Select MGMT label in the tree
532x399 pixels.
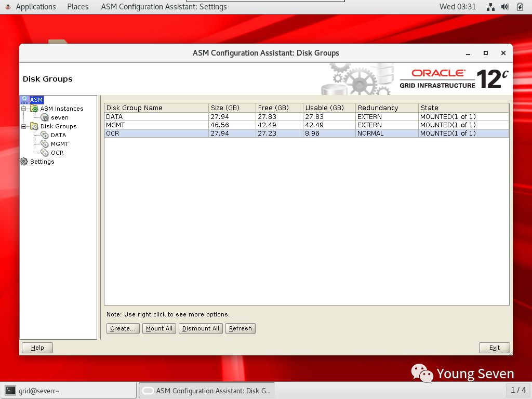coord(60,144)
